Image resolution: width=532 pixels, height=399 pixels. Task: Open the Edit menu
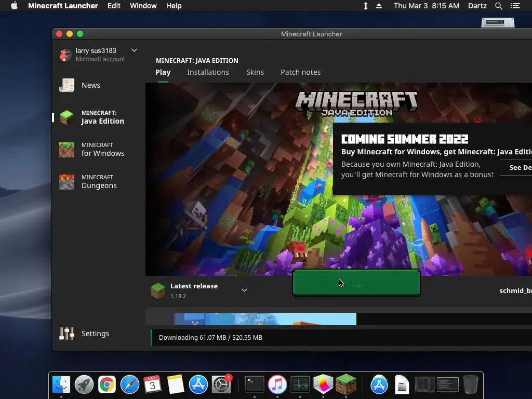[114, 6]
